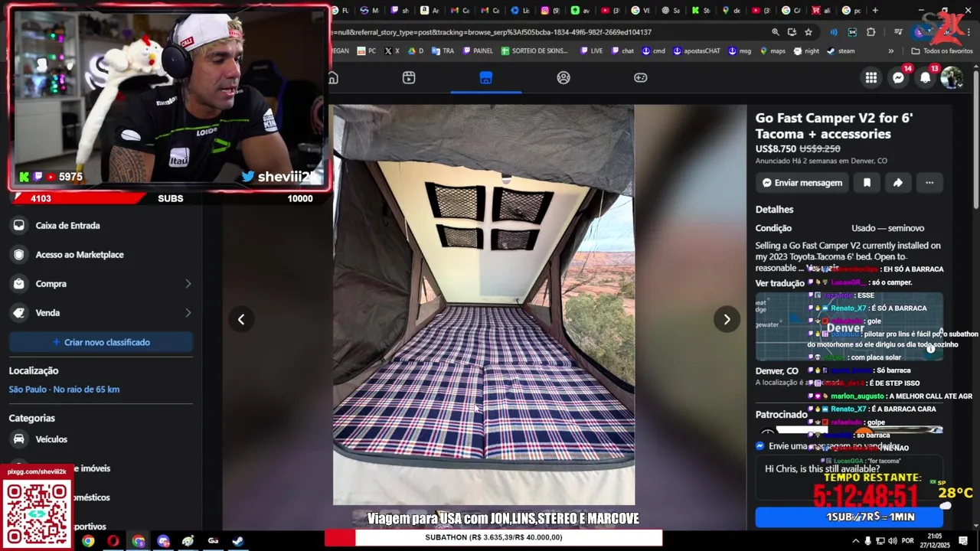Open Messenger with 14 notifications
The width and height of the screenshot is (980, 551).
click(899, 77)
